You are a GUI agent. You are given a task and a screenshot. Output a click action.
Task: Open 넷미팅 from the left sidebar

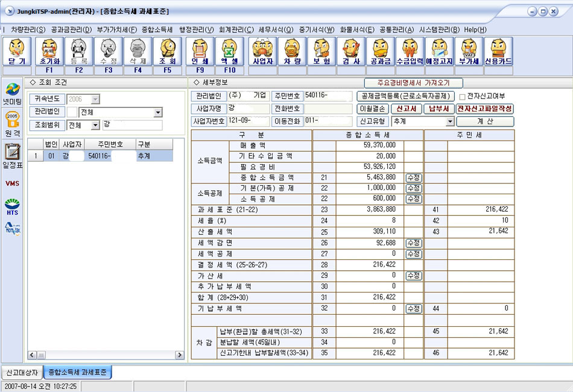click(x=11, y=93)
